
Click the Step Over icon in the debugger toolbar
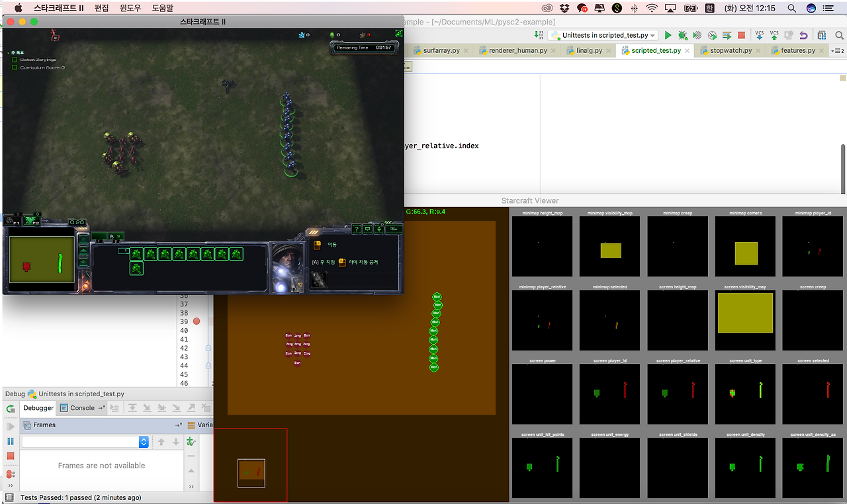coord(132,408)
